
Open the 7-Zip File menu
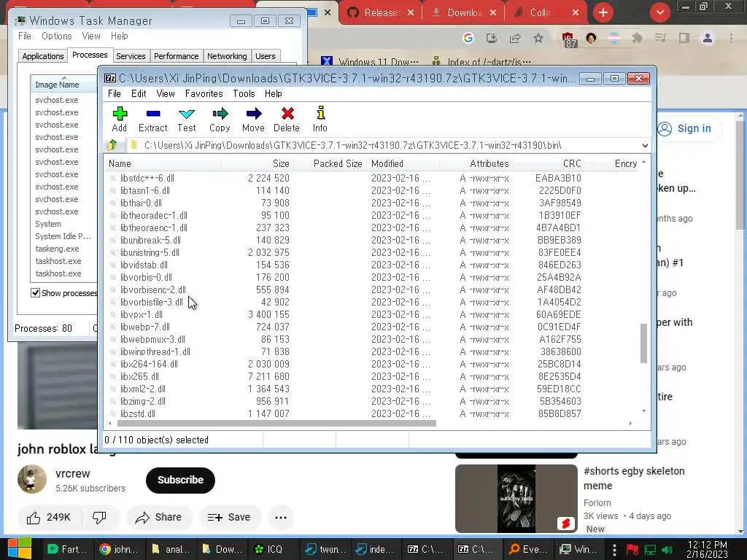[x=115, y=93]
